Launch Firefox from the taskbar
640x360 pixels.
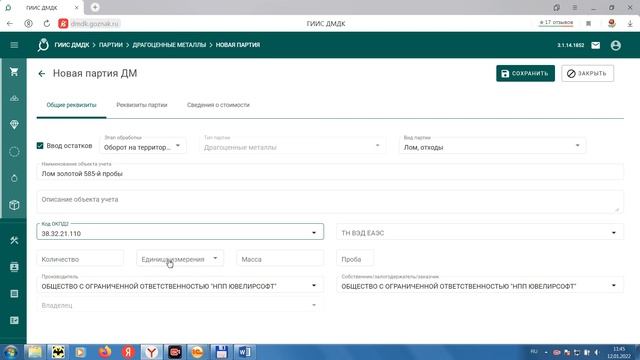pos(105,352)
